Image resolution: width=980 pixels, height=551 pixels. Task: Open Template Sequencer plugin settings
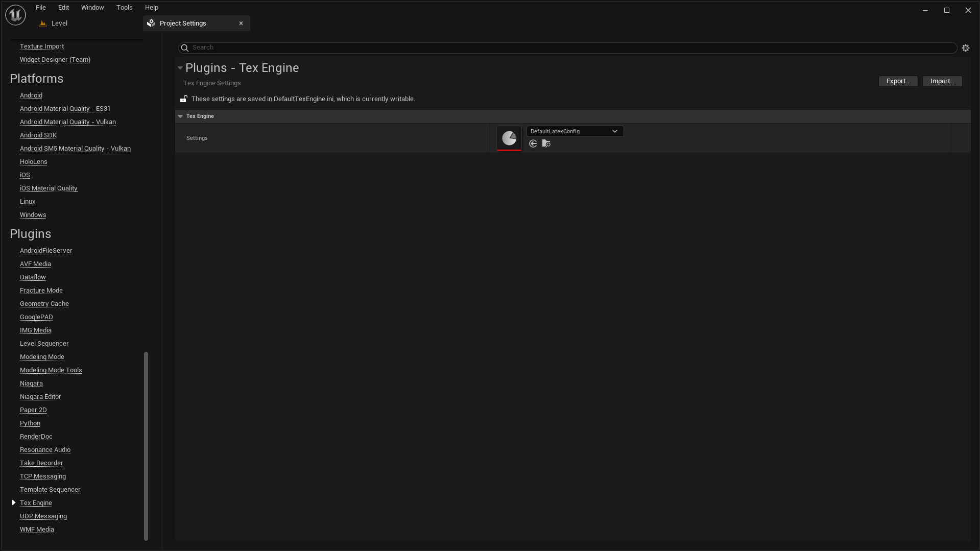(50, 489)
